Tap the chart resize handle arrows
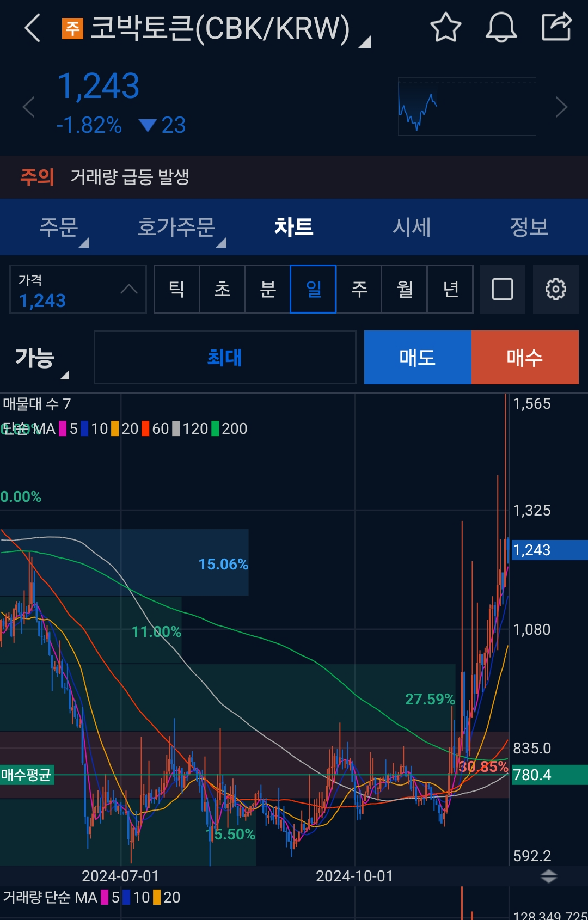This screenshot has width=588, height=920. 549,876
